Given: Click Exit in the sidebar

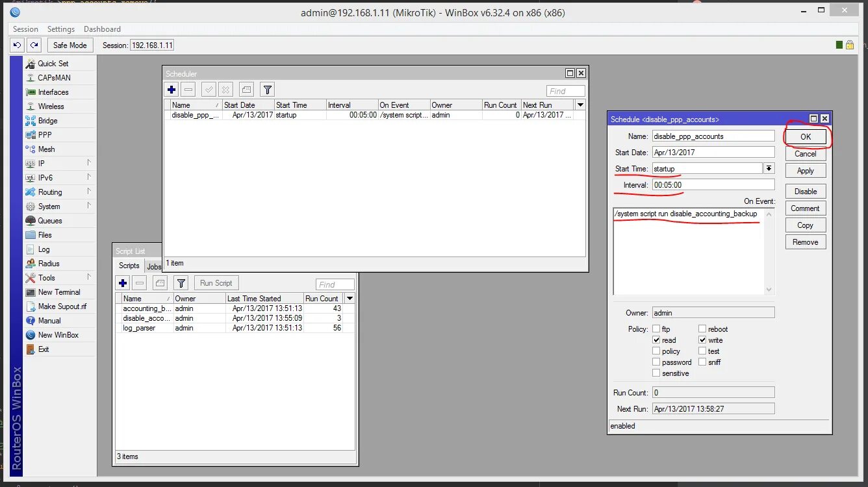Looking at the screenshot, I should [x=43, y=349].
